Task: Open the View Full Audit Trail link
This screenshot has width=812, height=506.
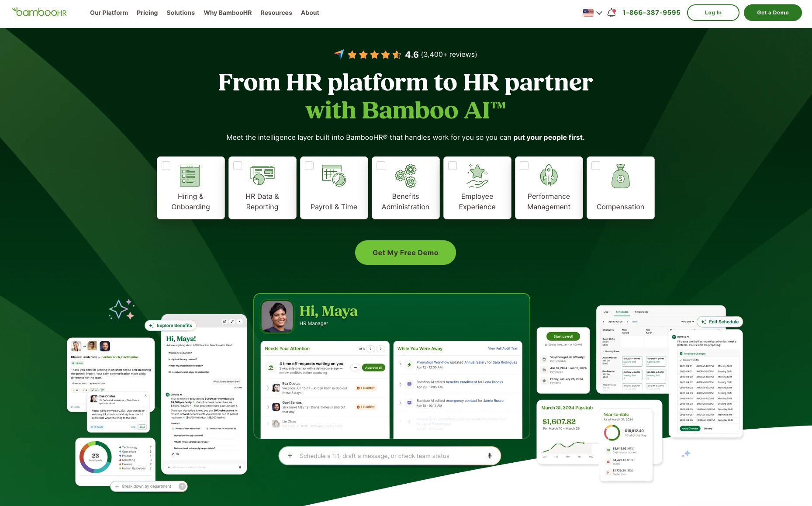Action: 502,349
